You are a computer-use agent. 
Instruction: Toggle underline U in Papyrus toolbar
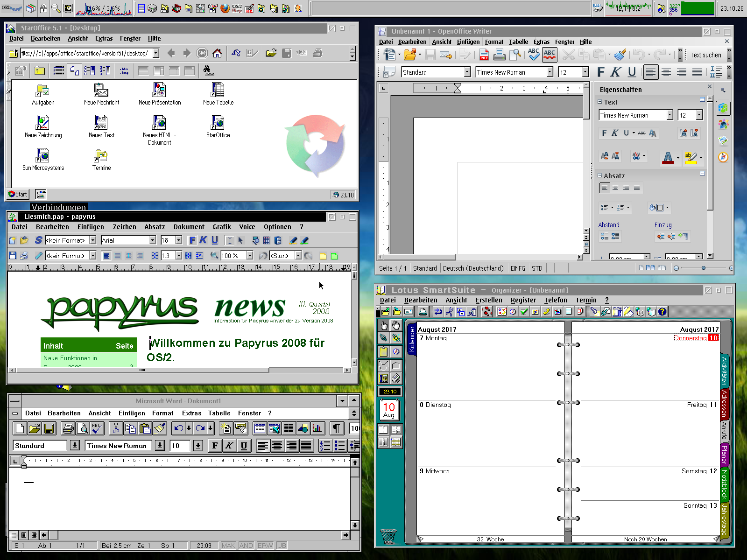[215, 240]
